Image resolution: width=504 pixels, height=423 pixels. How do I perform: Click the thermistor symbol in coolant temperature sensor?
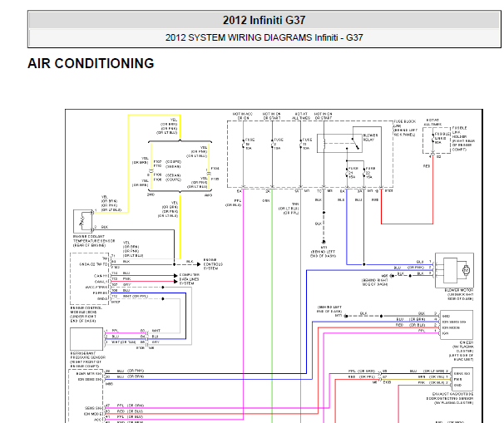point(82,221)
